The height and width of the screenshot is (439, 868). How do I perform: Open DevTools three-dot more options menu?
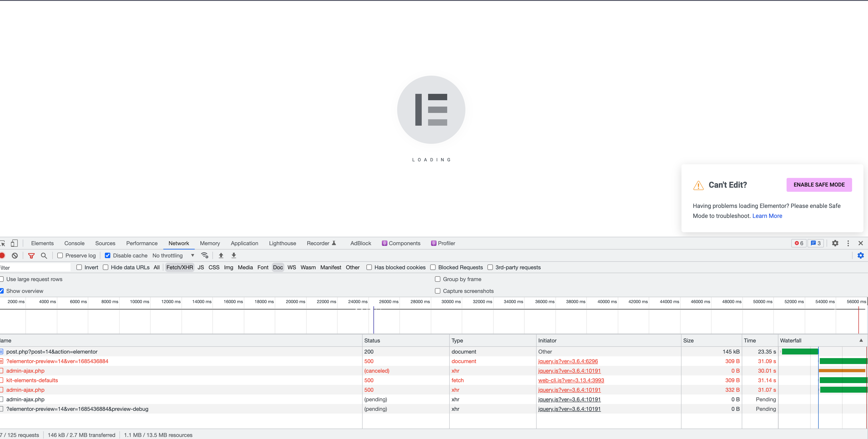[x=848, y=243]
